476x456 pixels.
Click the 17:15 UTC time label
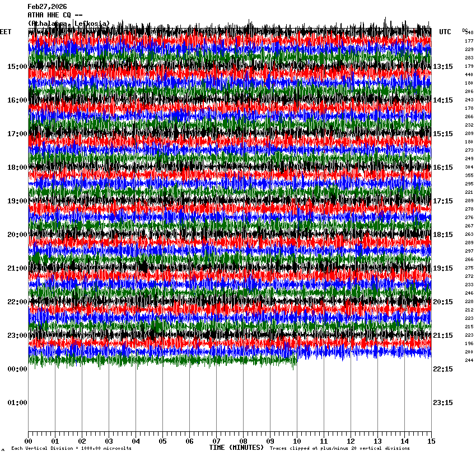pos(443,201)
